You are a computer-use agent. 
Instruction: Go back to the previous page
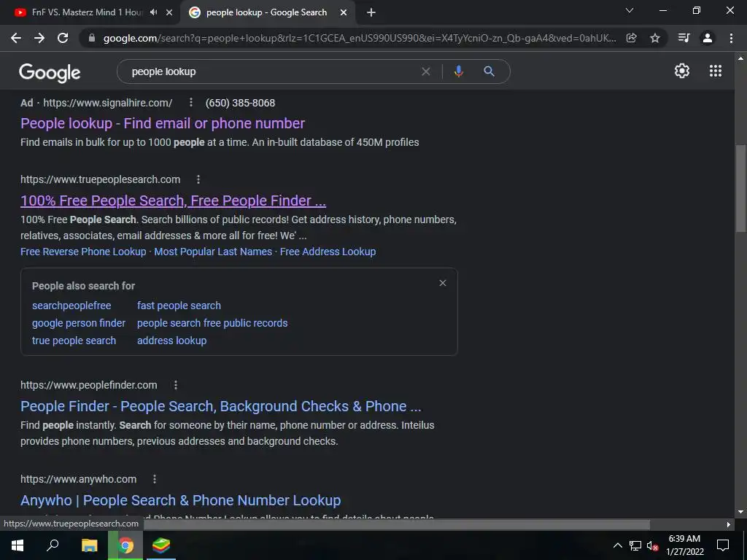[x=16, y=38]
